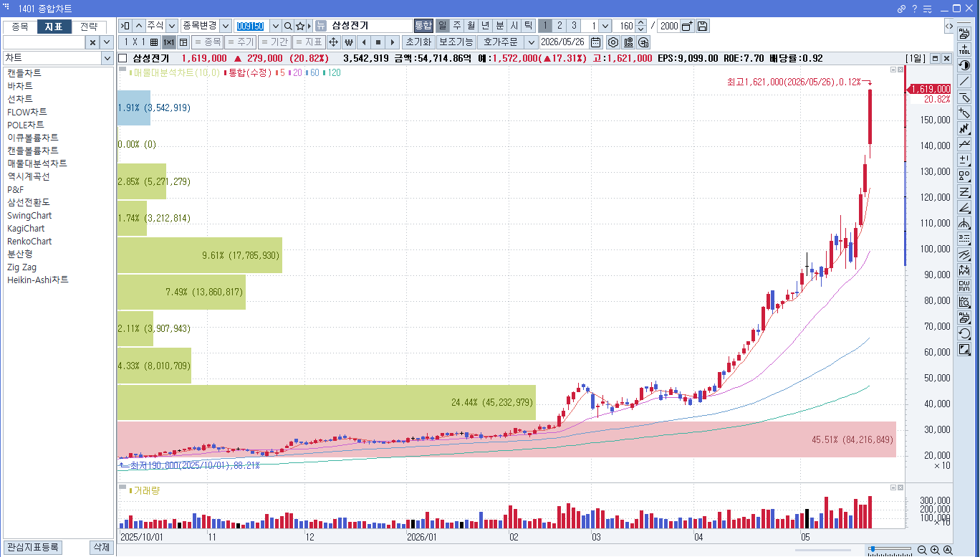Select Heikin-Ashi차트 from the list
This screenshot has width=980, height=557.
(x=38, y=280)
